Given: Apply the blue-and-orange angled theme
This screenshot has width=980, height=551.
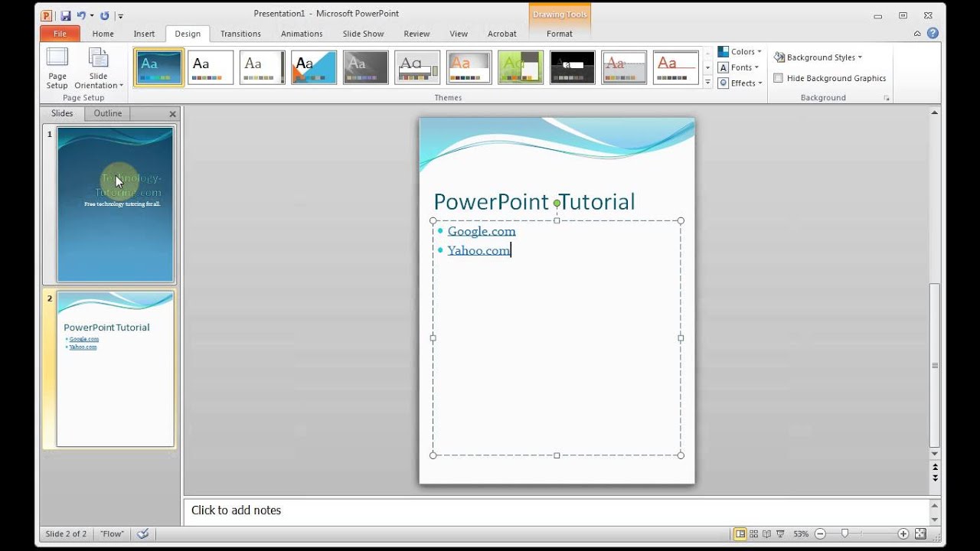Looking at the screenshot, I should pyautogui.click(x=314, y=67).
